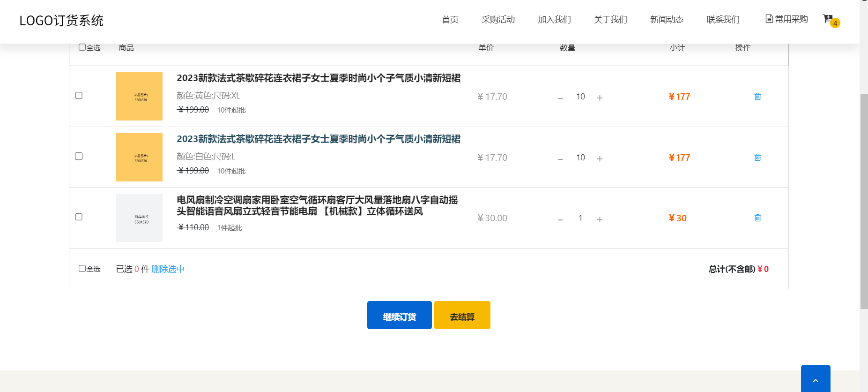Go to 采购活动 menu item
Viewport: 868px width, 392px height.
pos(498,20)
